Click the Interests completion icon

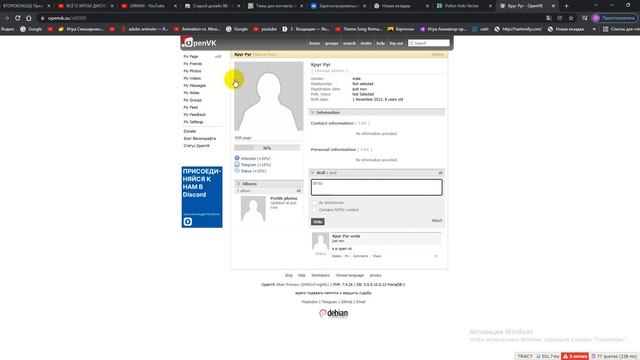(x=237, y=158)
